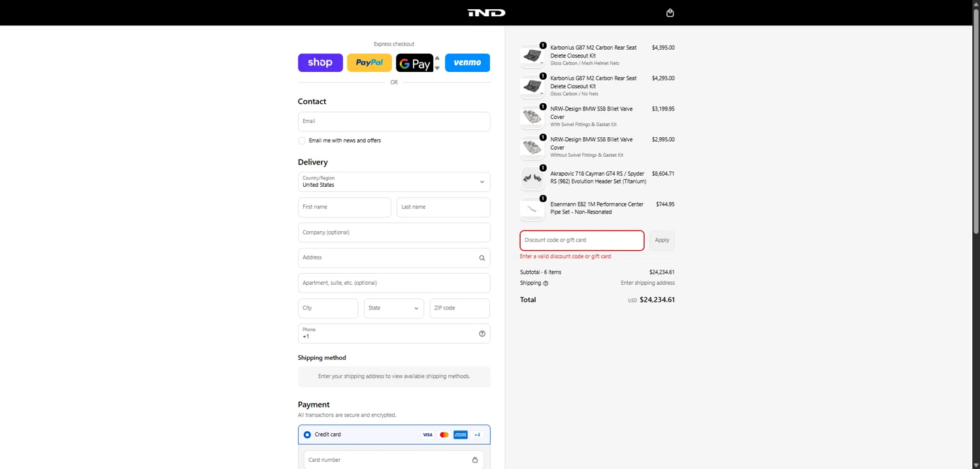Click the card number lock icon

tap(475, 460)
